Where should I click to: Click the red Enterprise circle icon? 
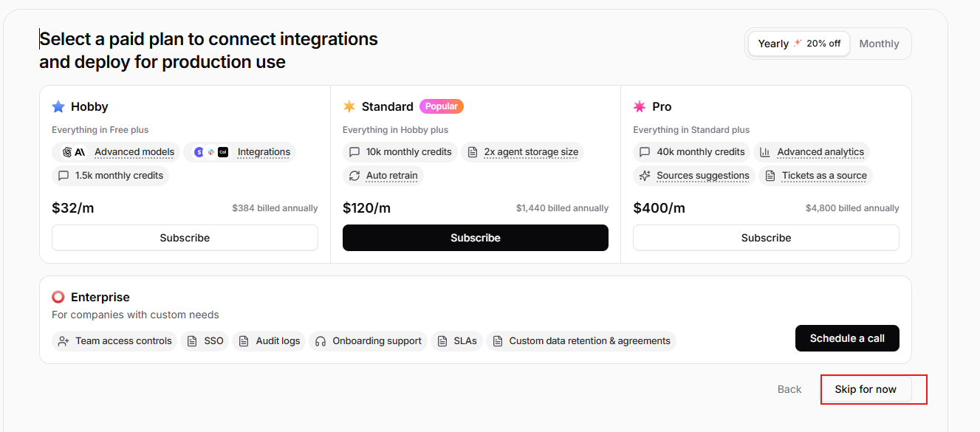[x=58, y=297]
